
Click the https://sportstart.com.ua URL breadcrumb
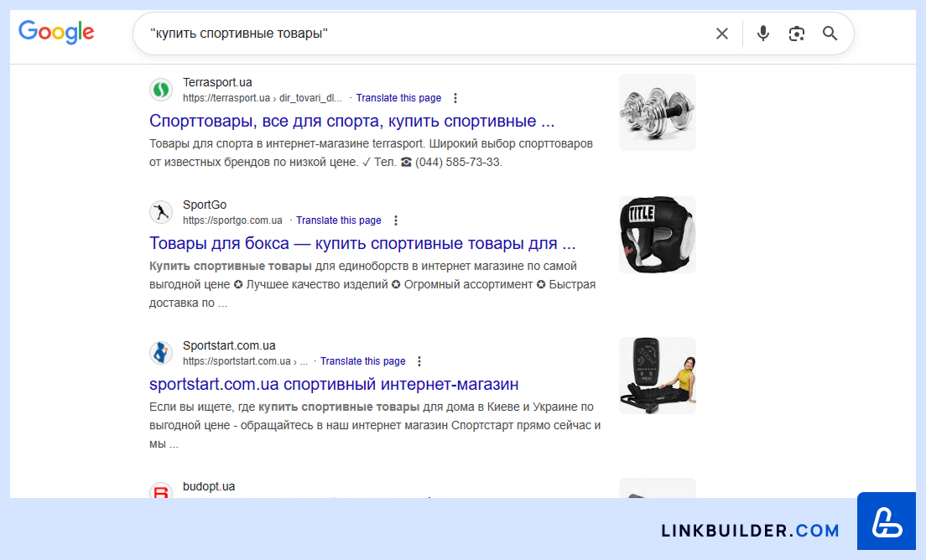(x=245, y=361)
